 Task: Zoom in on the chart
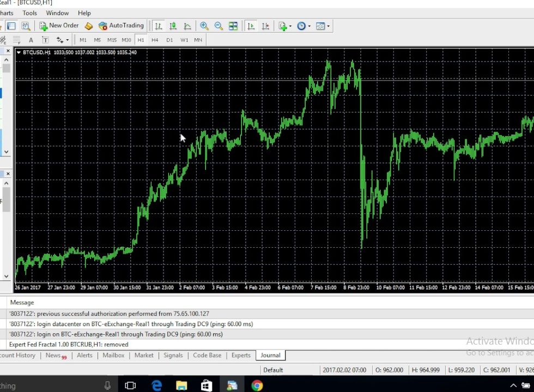pos(204,26)
